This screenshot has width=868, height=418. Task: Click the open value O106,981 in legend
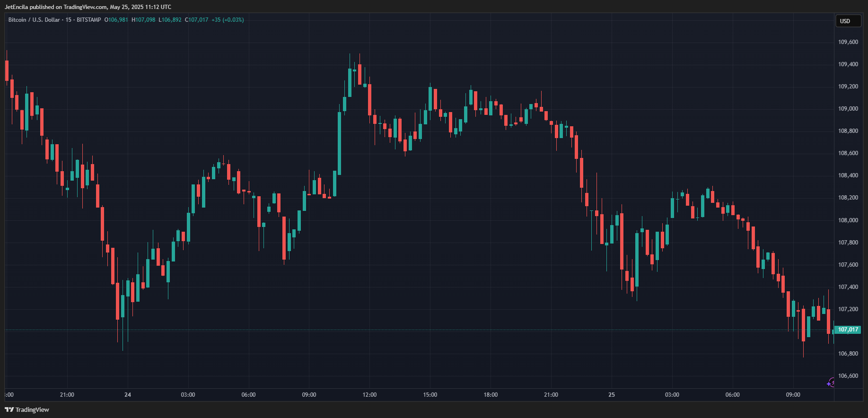(x=116, y=20)
